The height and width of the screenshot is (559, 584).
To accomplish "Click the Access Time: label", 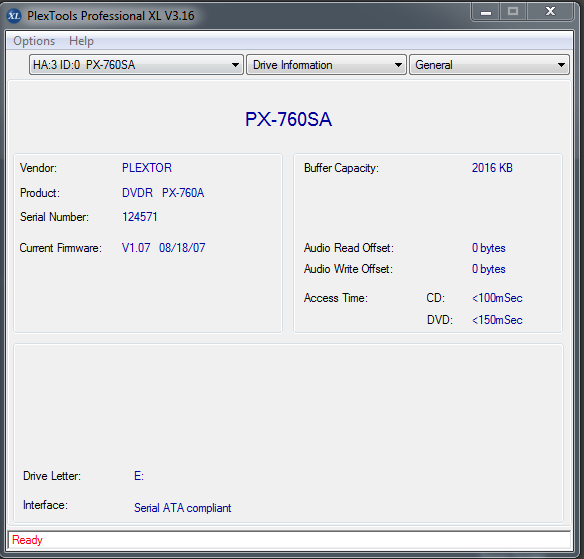I will (x=336, y=298).
